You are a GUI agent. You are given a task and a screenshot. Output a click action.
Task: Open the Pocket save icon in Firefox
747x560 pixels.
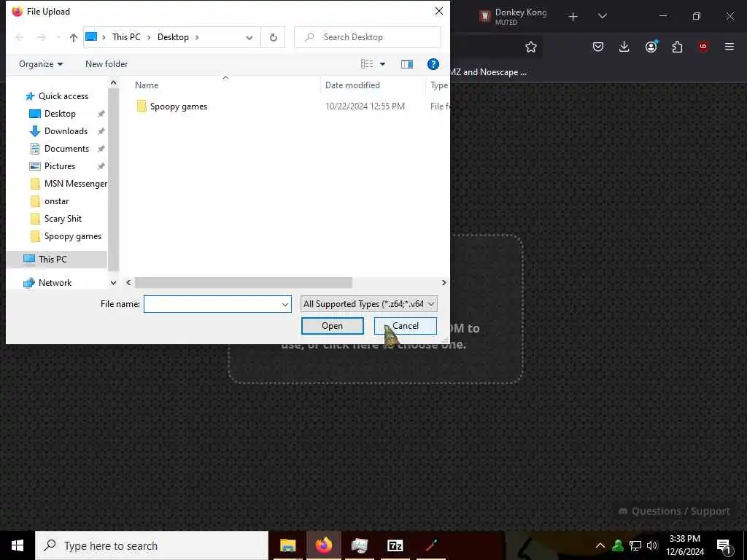[x=598, y=47]
